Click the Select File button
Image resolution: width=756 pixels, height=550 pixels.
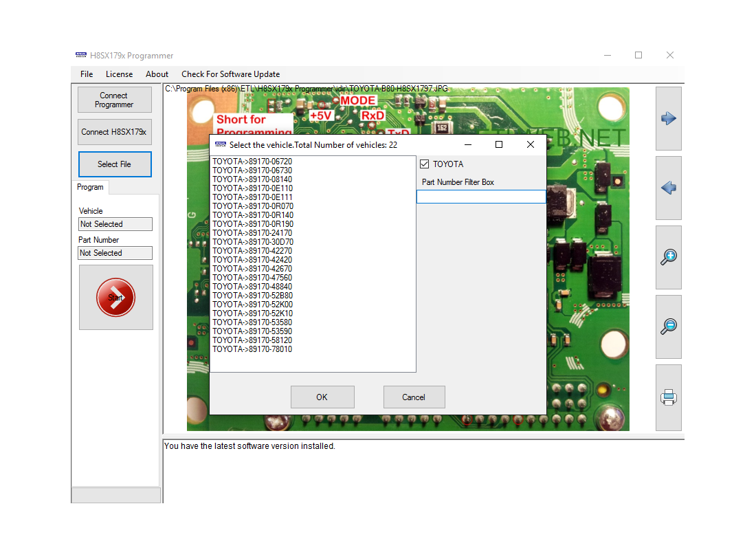(x=115, y=164)
